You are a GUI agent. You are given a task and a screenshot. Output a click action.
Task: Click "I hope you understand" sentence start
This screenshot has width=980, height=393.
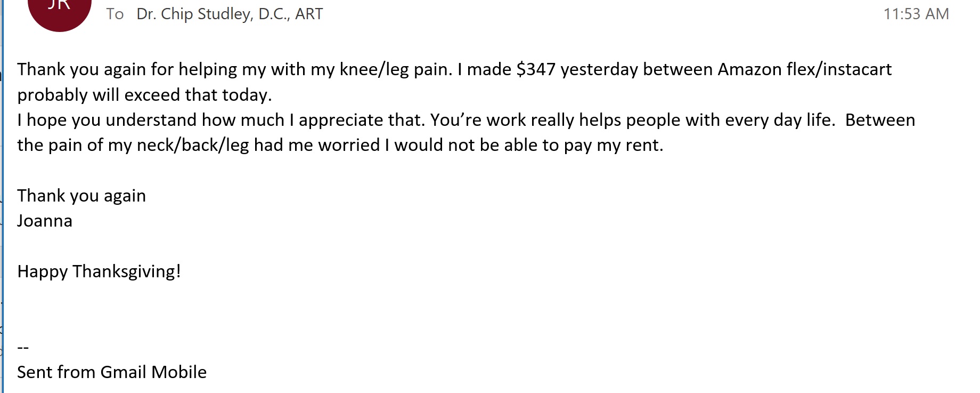[107, 120]
